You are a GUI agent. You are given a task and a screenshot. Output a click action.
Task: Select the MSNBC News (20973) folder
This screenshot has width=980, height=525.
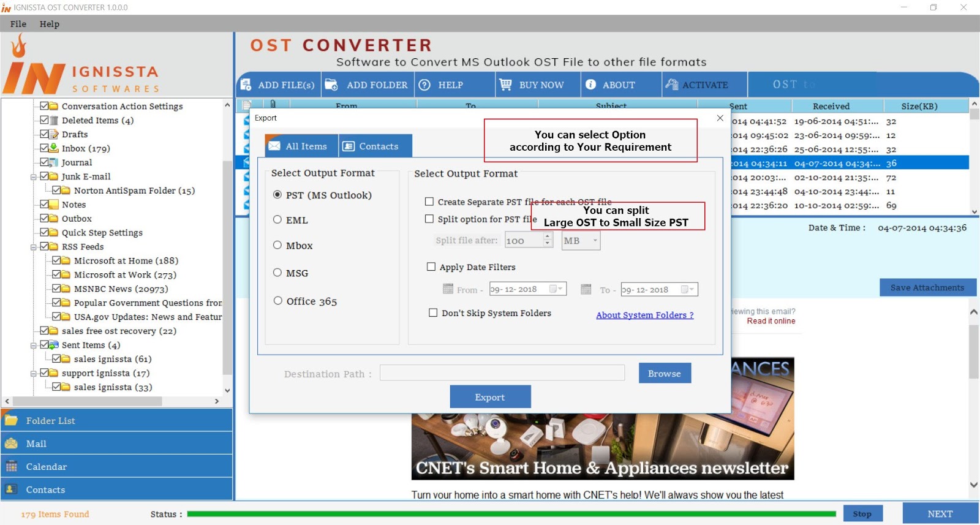(121, 289)
